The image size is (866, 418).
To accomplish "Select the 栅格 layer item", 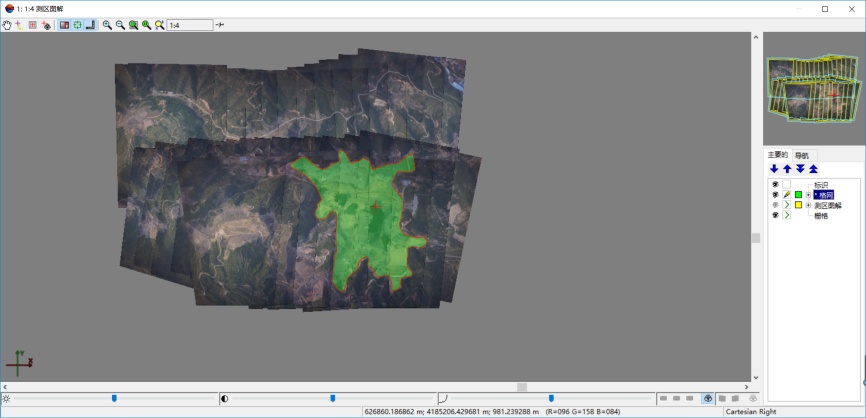I will 821,215.
